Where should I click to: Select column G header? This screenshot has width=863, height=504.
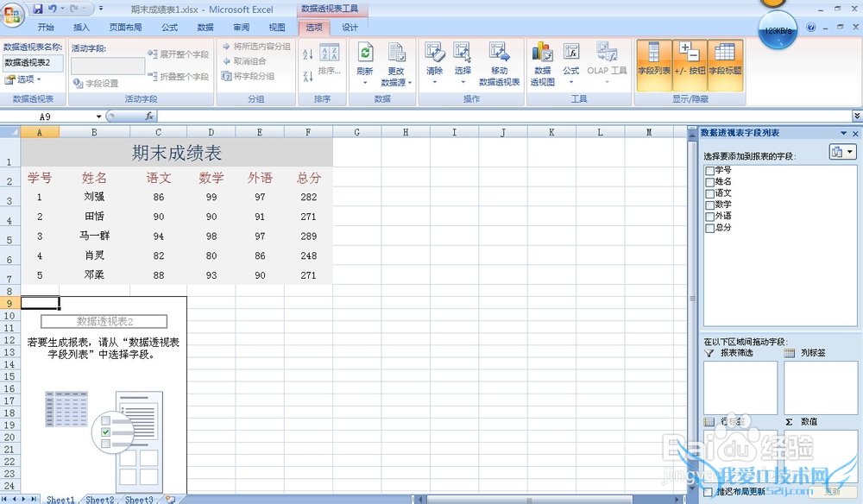click(356, 132)
